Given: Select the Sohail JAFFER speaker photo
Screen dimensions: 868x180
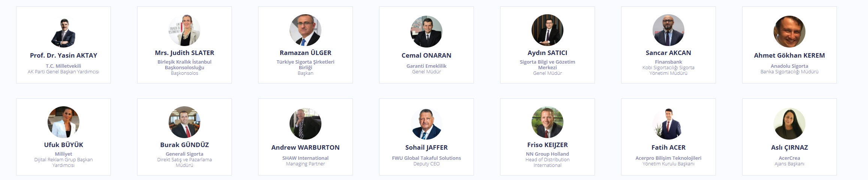Looking at the screenshot, I should (x=426, y=124).
